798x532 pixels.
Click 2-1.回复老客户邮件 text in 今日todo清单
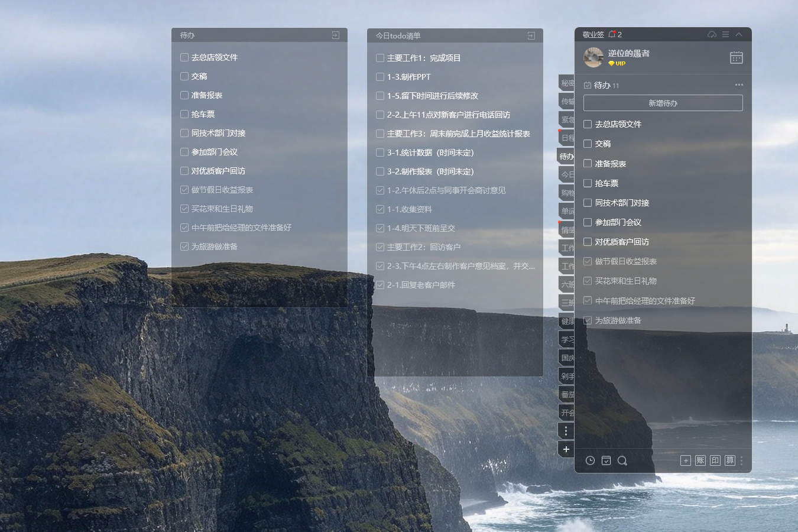click(x=421, y=285)
